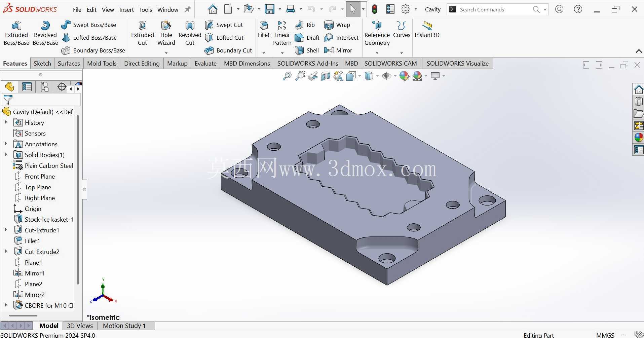
Task: Switch to the Surfaces tab
Action: click(x=69, y=64)
